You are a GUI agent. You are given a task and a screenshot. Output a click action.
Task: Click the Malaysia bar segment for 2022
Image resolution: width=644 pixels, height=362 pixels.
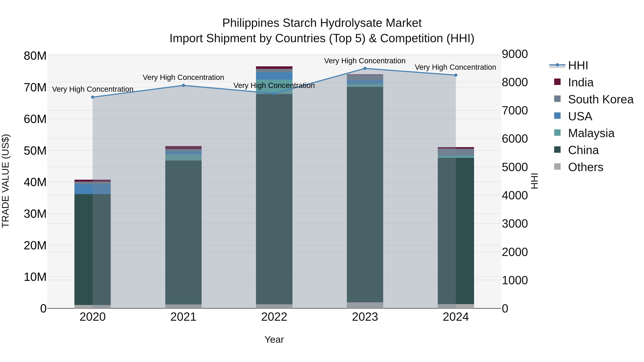274,87
